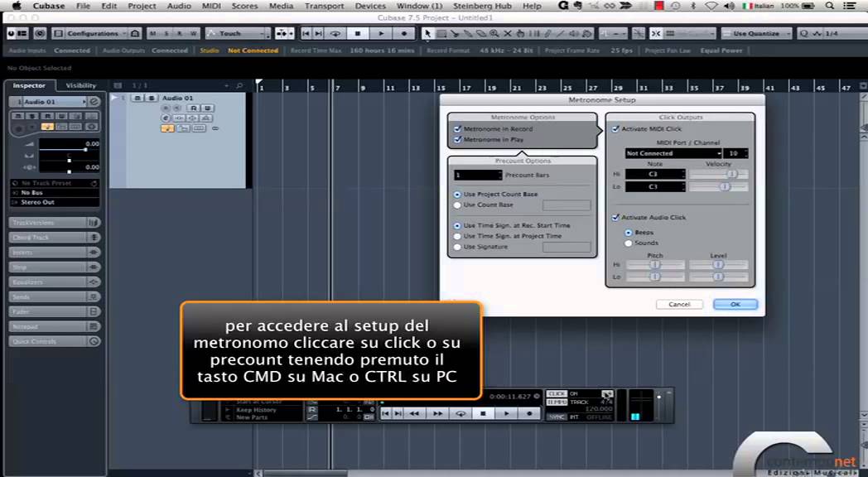This screenshot has width=868, height=477.
Task: Click Play in the top toolbar transport
Action: click(381, 33)
